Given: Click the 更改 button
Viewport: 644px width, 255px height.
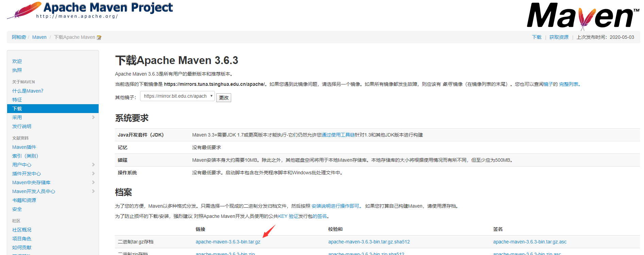Looking at the screenshot, I should click(224, 98).
